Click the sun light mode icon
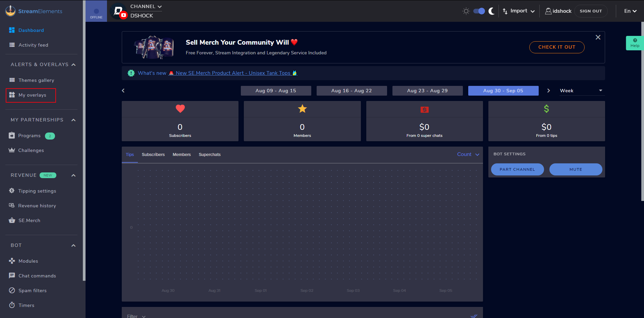The height and width of the screenshot is (318, 644). point(466,11)
